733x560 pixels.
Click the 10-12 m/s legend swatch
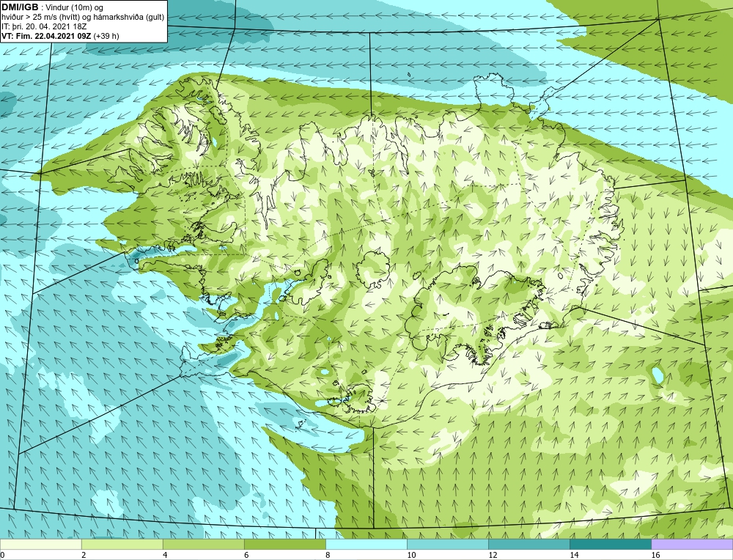point(447,544)
